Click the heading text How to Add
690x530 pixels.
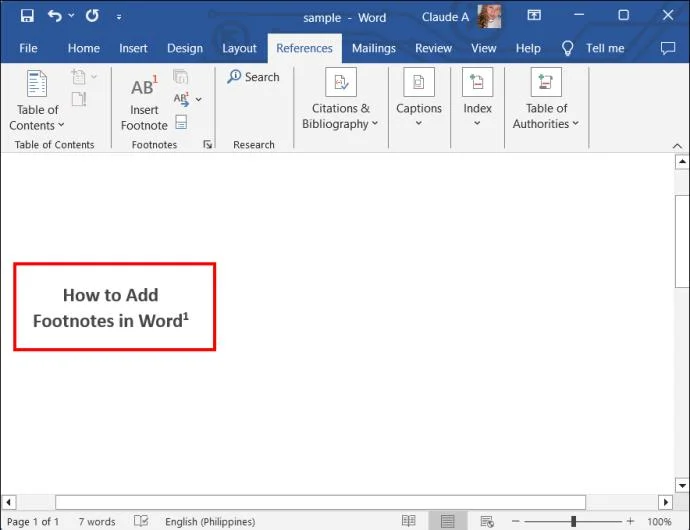pos(110,295)
